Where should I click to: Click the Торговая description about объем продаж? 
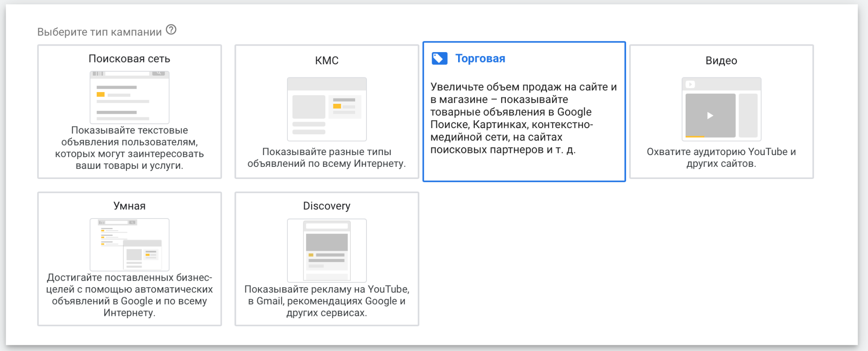coord(523,118)
